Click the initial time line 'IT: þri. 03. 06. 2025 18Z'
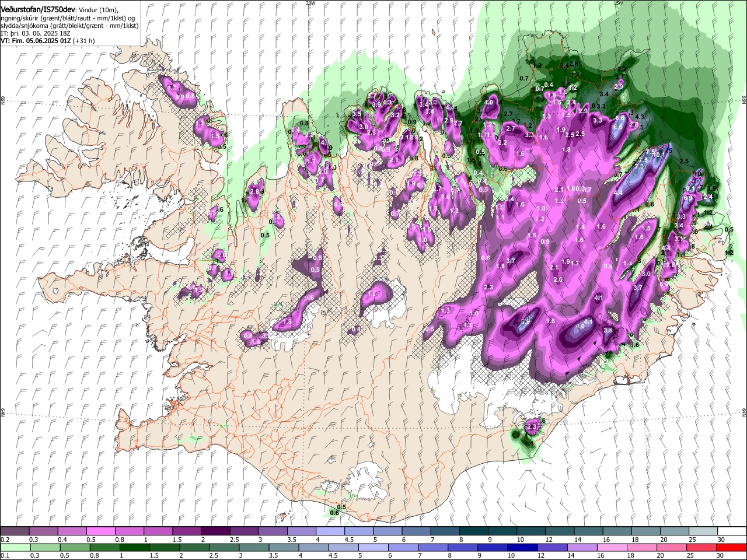Screen dimensions: 747x560 coord(36,33)
